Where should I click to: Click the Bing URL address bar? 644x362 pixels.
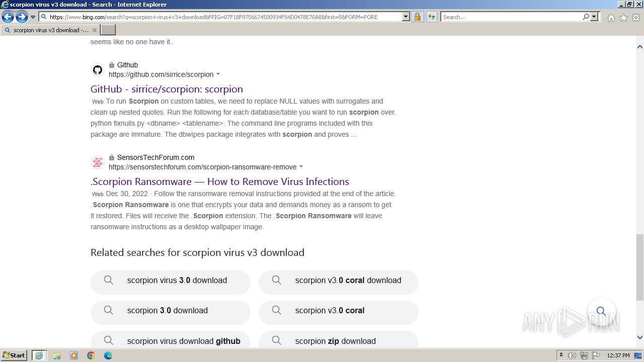(x=220, y=17)
